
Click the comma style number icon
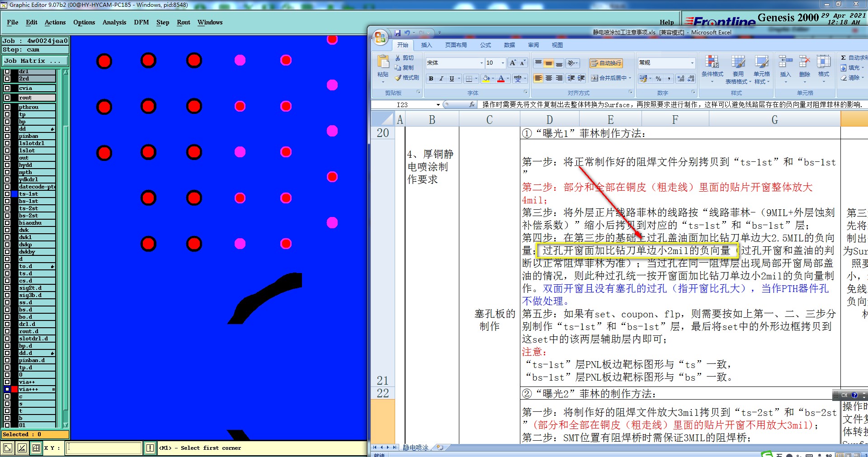(x=669, y=79)
